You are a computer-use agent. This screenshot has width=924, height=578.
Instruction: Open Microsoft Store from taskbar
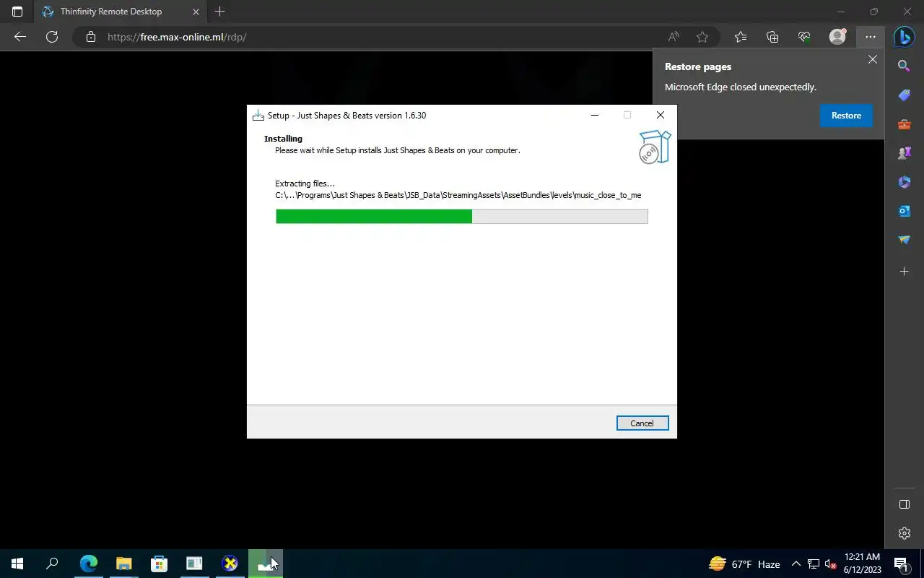coord(160,564)
